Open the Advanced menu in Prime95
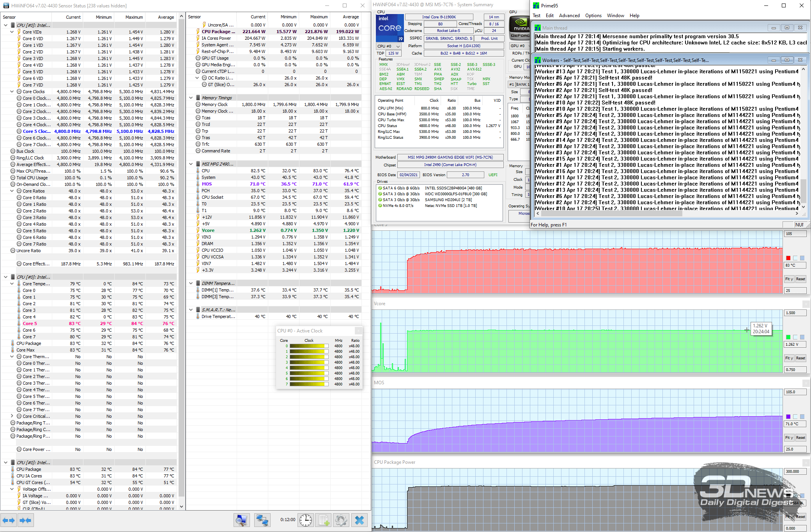The height and width of the screenshot is (532, 811). click(x=569, y=16)
